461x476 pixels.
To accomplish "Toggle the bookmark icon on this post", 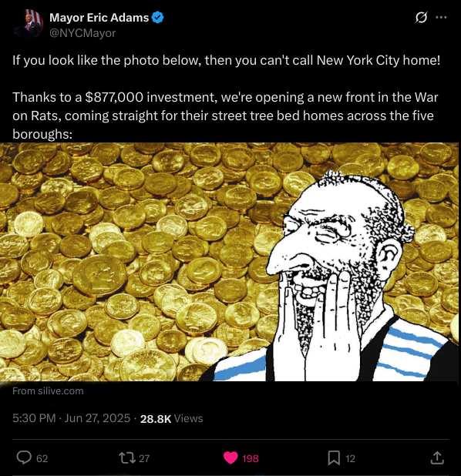I will [x=334, y=458].
